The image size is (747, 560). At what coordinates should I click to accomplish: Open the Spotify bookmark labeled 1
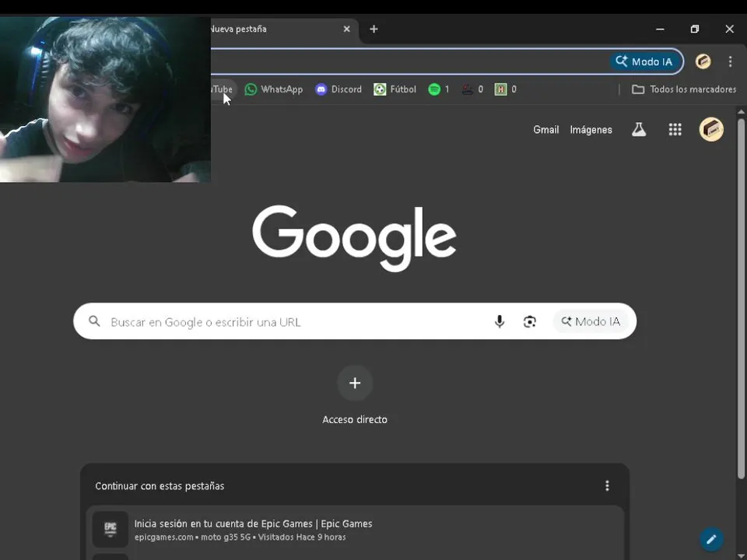pos(439,89)
